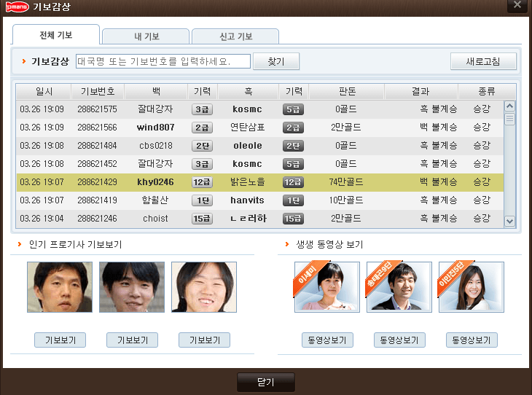Click black 12급 rank badge for 밝은노을
532x395 pixels.
point(293,182)
